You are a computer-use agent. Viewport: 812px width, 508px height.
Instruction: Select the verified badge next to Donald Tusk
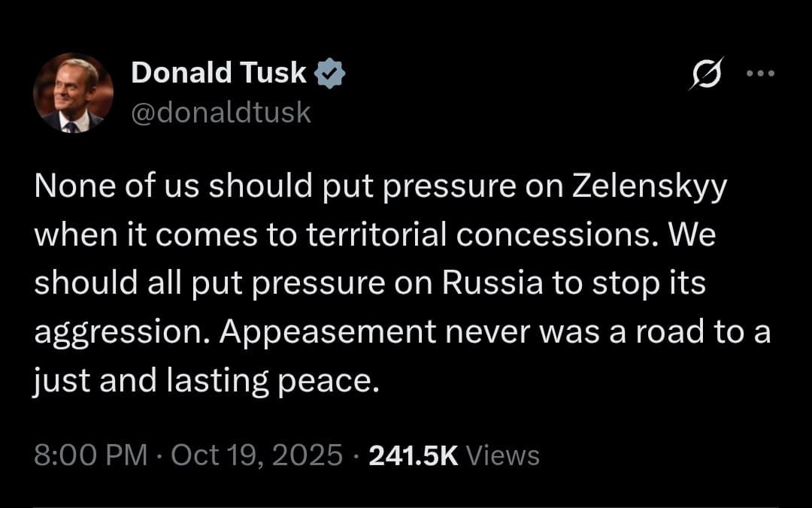point(330,71)
